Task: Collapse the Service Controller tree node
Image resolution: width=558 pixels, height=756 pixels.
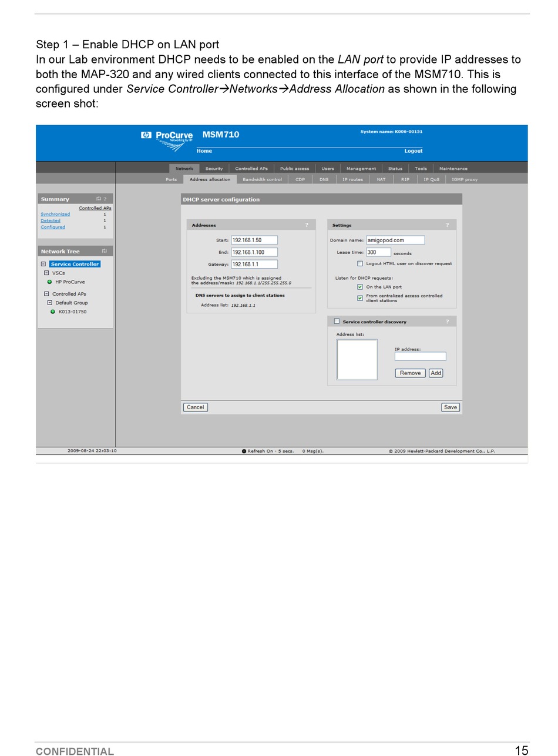Action: [x=43, y=264]
